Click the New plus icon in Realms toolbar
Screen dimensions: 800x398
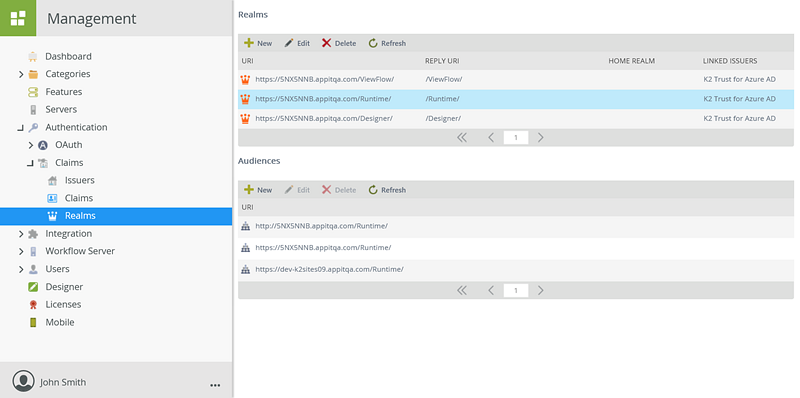pos(249,43)
